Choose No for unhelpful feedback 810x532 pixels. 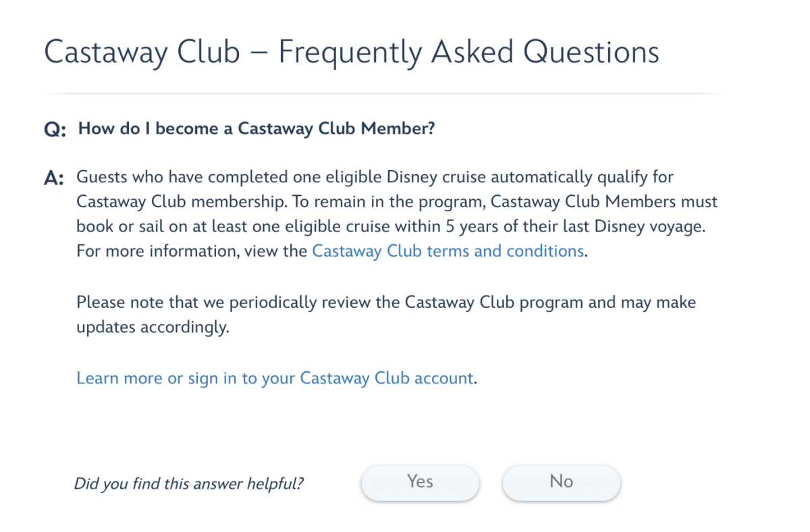coord(561,481)
